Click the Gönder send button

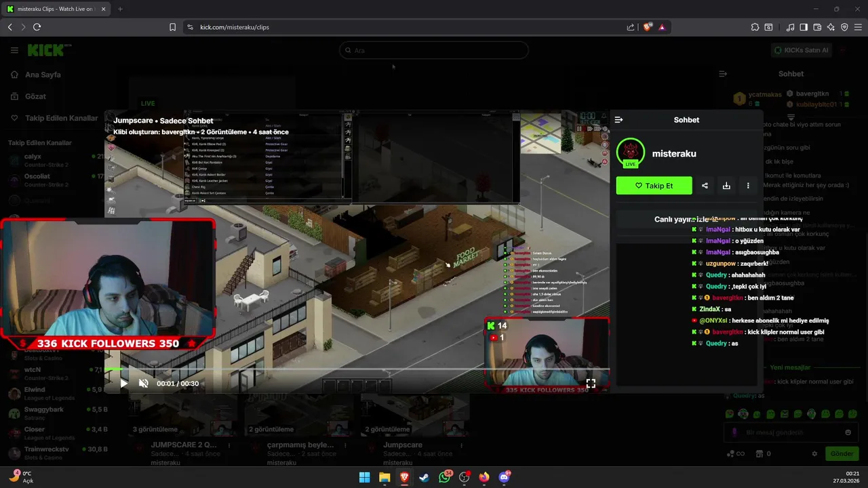(842, 454)
